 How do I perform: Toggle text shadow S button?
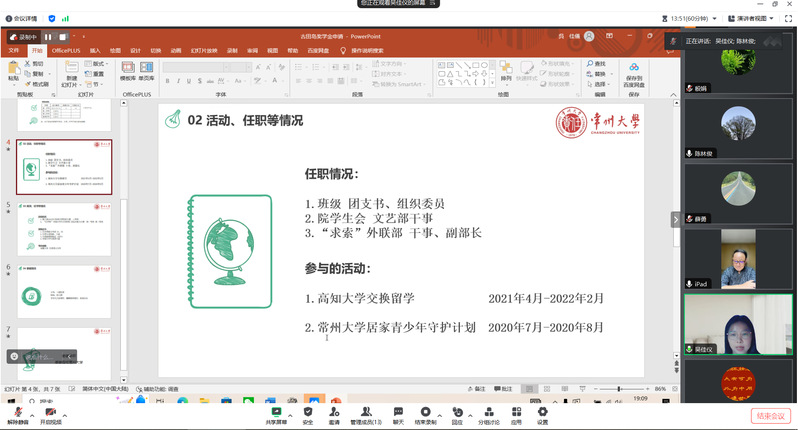pos(200,81)
